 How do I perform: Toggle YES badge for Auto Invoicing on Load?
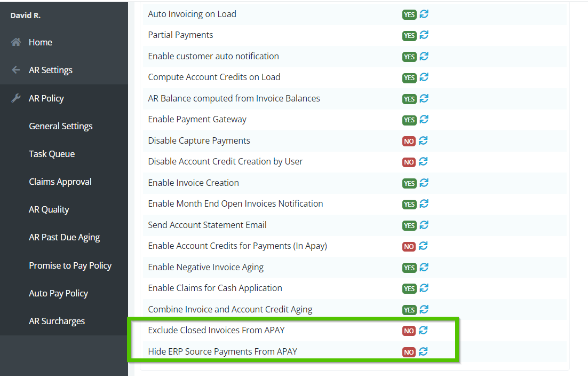click(x=409, y=14)
